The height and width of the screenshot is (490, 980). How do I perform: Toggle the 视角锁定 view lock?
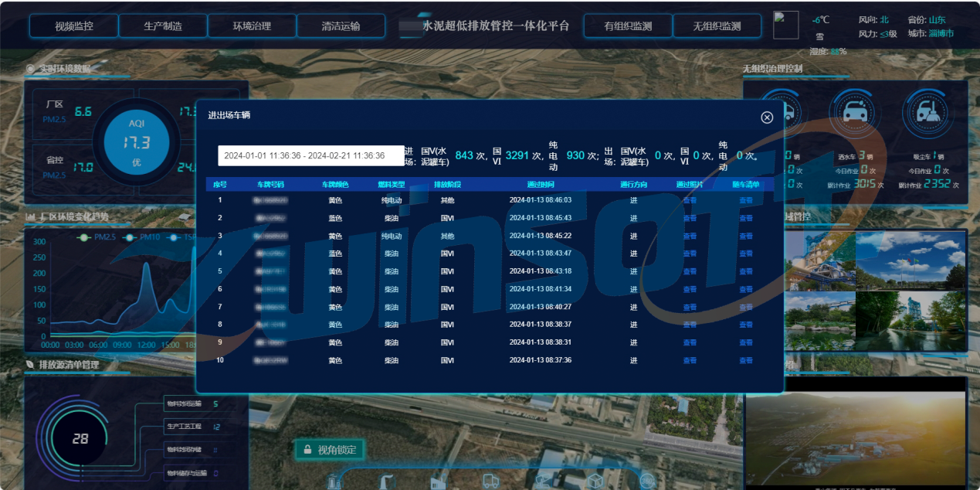tap(329, 450)
